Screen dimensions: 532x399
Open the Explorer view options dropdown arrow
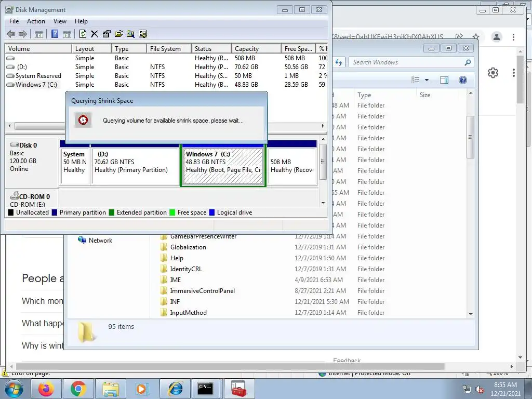(x=427, y=80)
